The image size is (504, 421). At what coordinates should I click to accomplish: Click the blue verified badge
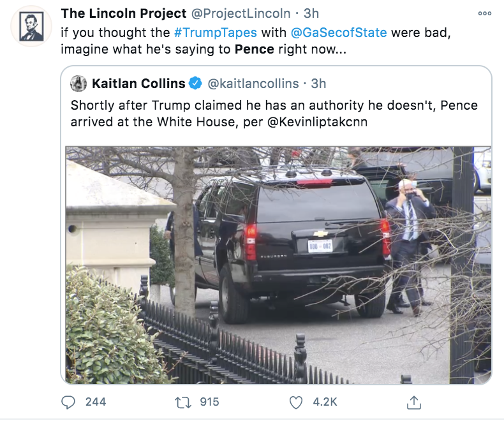pos(195,84)
